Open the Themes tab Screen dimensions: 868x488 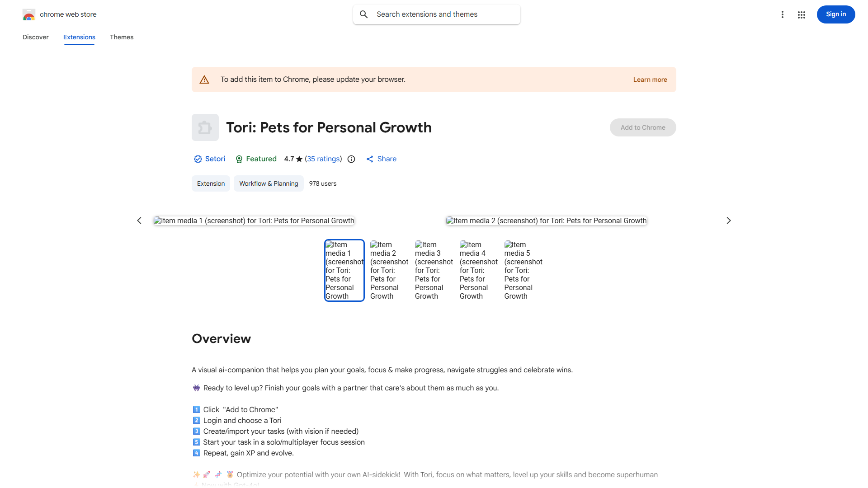(122, 37)
